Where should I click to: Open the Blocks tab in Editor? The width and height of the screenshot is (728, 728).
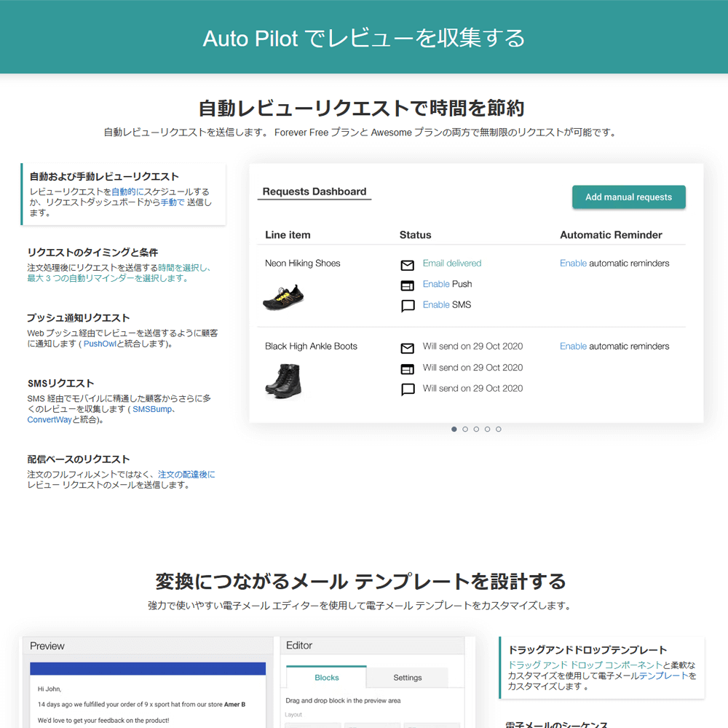tap(326, 678)
